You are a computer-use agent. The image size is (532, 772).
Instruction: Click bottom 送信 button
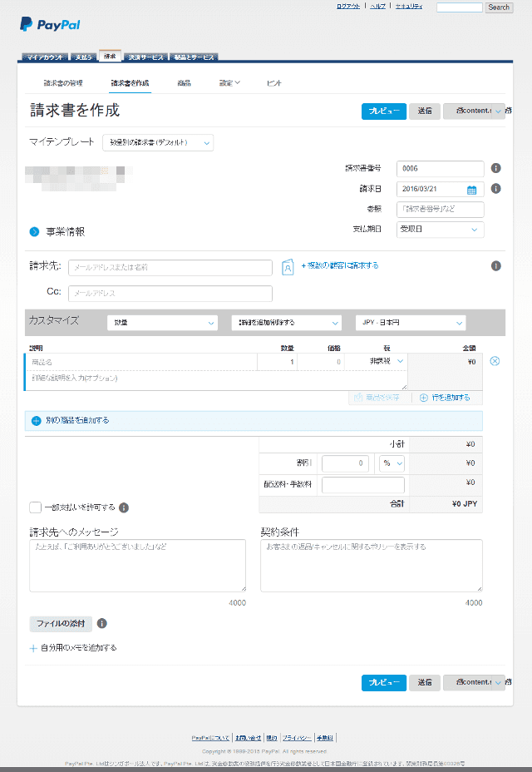pos(425,682)
